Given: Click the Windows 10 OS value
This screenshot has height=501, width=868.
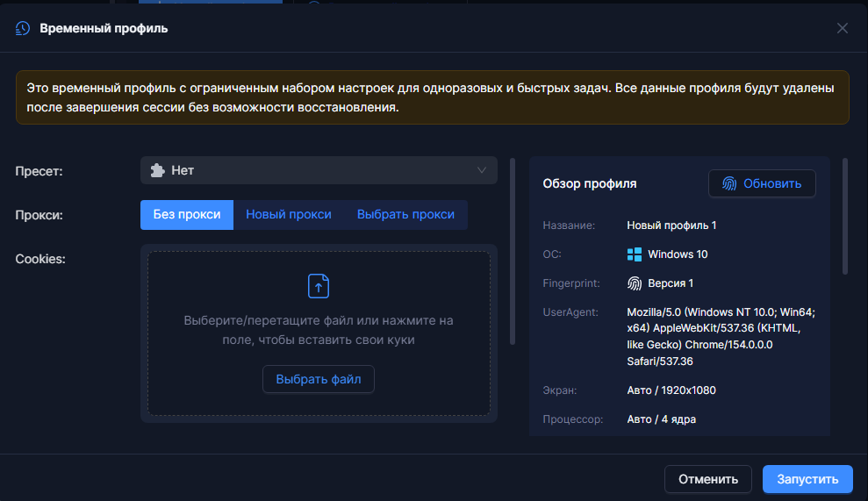Looking at the screenshot, I should 678,254.
